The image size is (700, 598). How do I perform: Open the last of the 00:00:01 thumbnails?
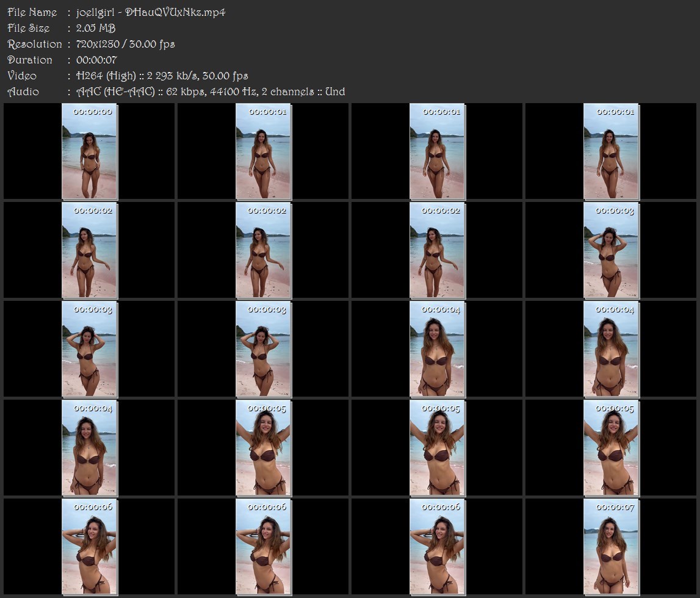point(611,151)
